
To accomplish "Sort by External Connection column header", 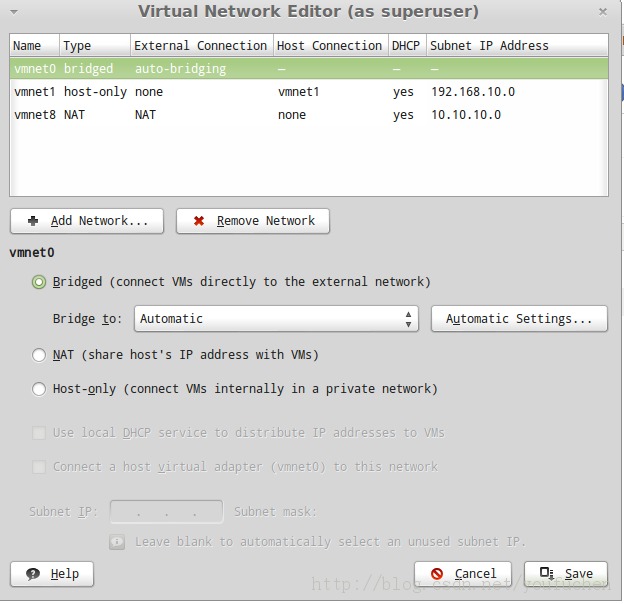I will [202, 46].
